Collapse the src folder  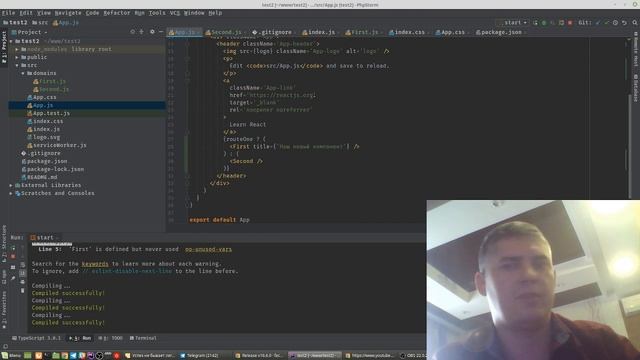click(17, 65)
